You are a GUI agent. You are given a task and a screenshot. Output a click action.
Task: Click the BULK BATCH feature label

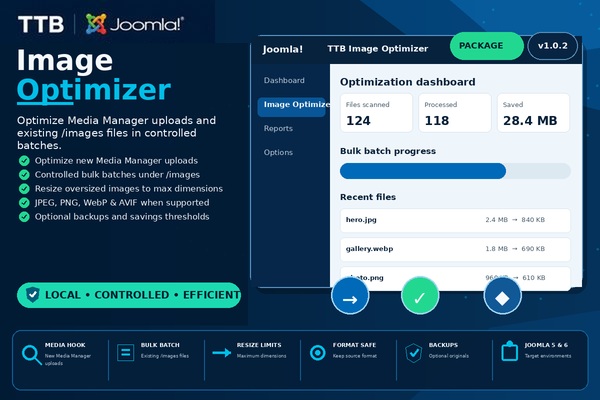160,345
